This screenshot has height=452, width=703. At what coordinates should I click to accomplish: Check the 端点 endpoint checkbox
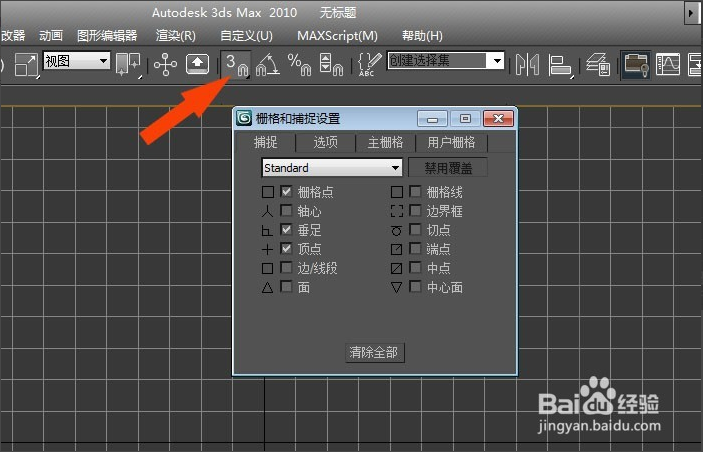coord(415,248)
